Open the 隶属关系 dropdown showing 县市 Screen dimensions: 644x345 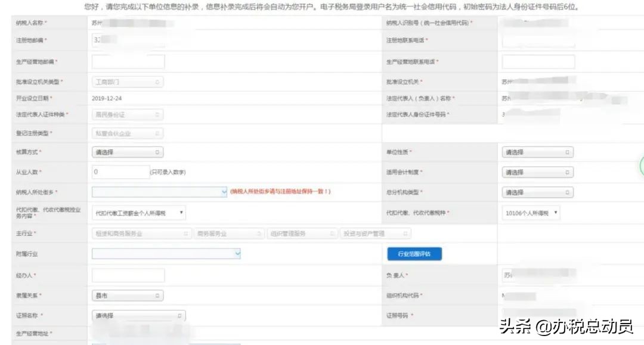tap(128, 296)
